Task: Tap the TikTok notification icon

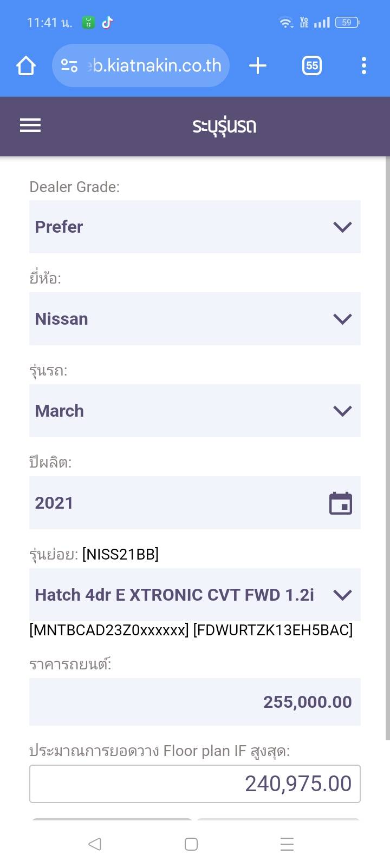Action: 107,22
